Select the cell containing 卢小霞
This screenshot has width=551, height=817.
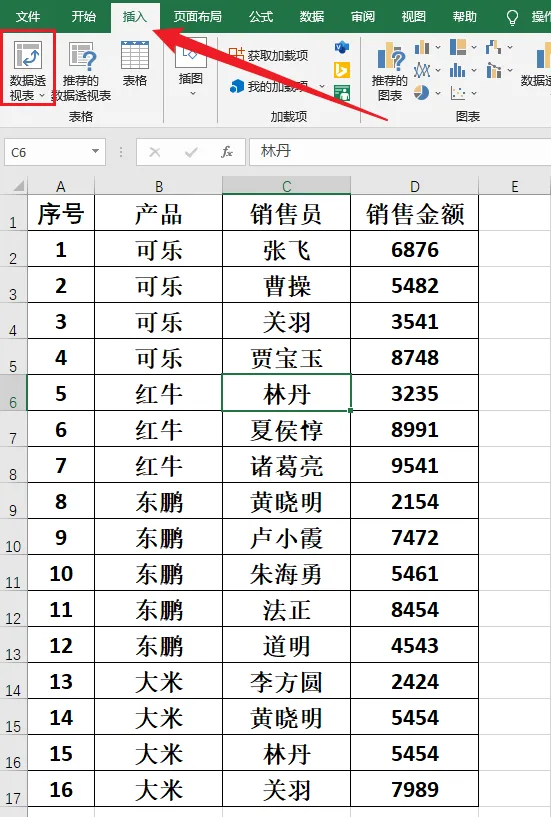(x=286, y=537)
